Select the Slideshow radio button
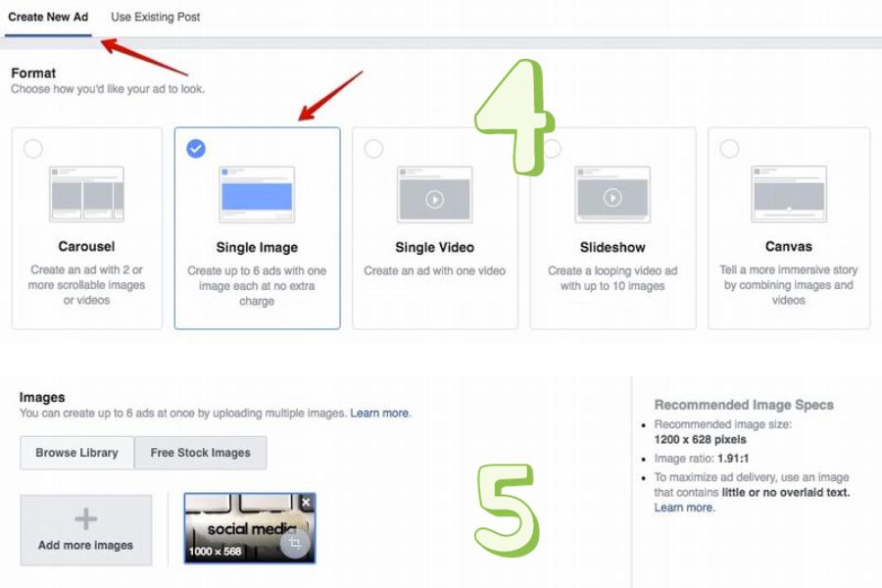This screenshot has height=588, width=882. (552, 149)
